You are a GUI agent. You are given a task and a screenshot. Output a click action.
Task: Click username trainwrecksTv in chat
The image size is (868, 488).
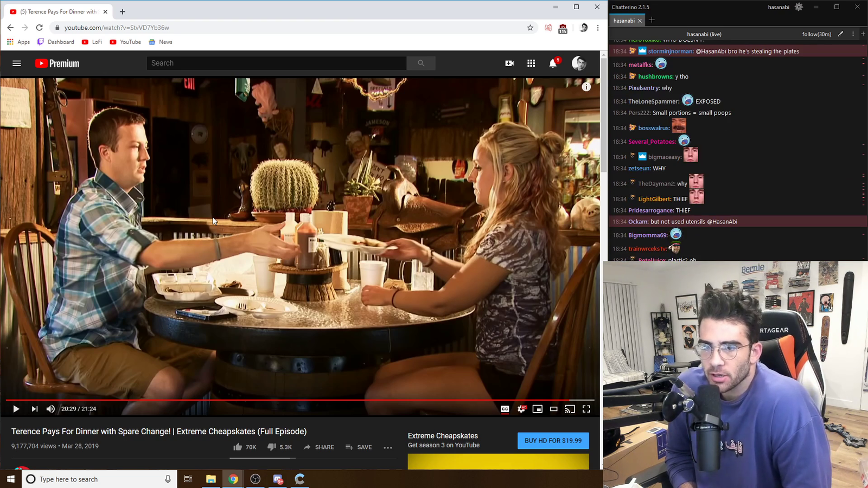(647, 249)
